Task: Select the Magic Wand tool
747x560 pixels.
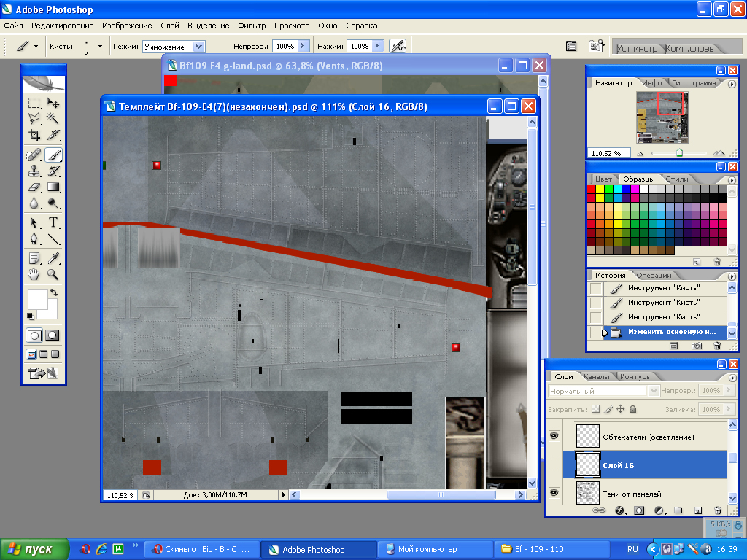Action: (x=53, y=118)
